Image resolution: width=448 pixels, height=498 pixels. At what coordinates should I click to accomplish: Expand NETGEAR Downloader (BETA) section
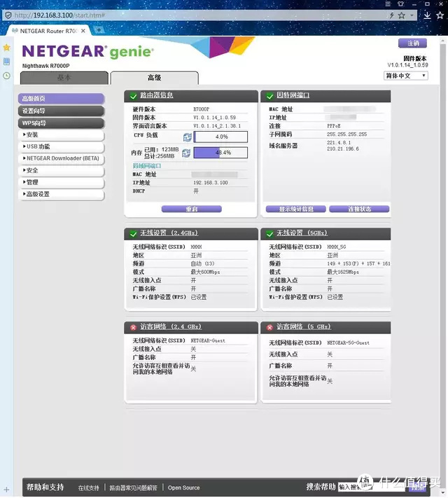pyautogui.click(x=62, y=158)
